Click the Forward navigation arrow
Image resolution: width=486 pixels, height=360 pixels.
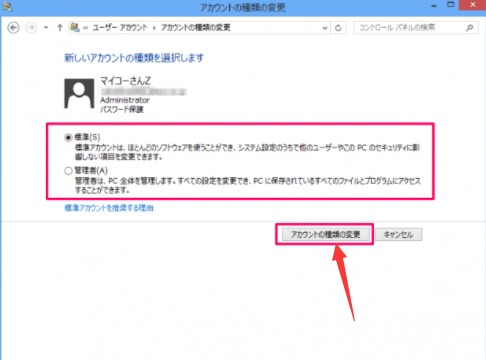(31, 28)
